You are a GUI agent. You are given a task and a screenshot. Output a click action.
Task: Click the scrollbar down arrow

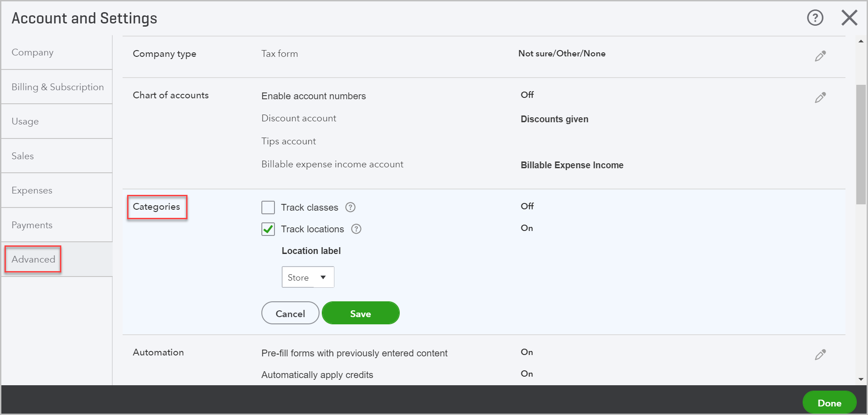[861, 379]
